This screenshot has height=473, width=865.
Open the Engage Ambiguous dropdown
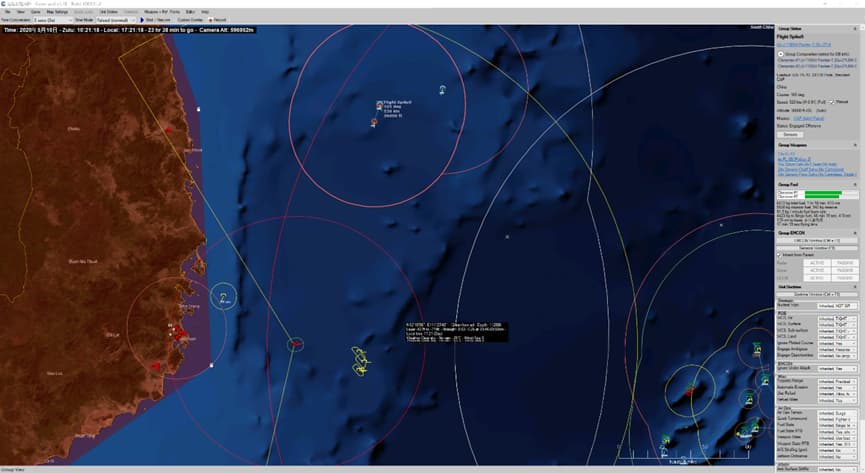pos(837,349)
